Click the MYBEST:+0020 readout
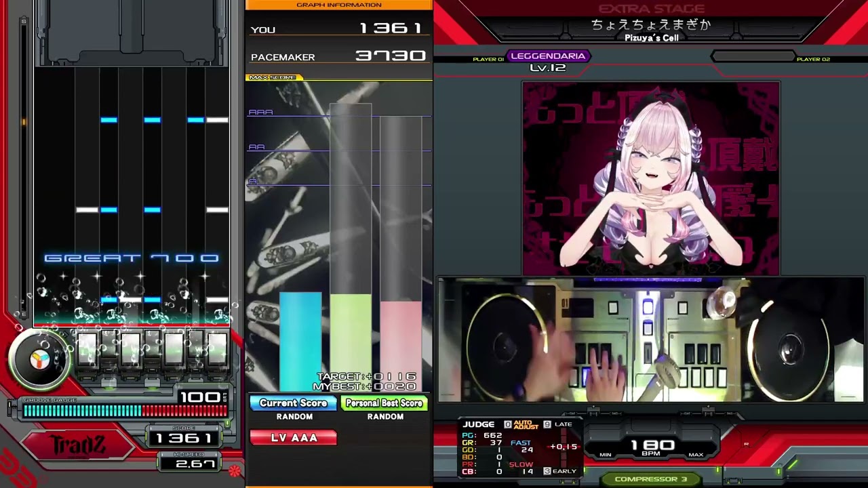Image resolution: width=868 pixels, height=488 pixels. pos(365,386)
